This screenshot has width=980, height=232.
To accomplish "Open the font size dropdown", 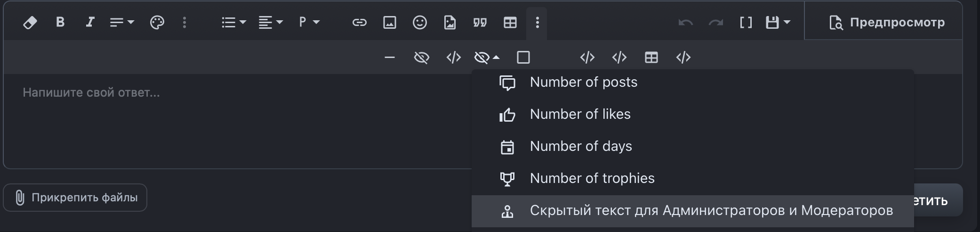I will [x=122, y=22].
